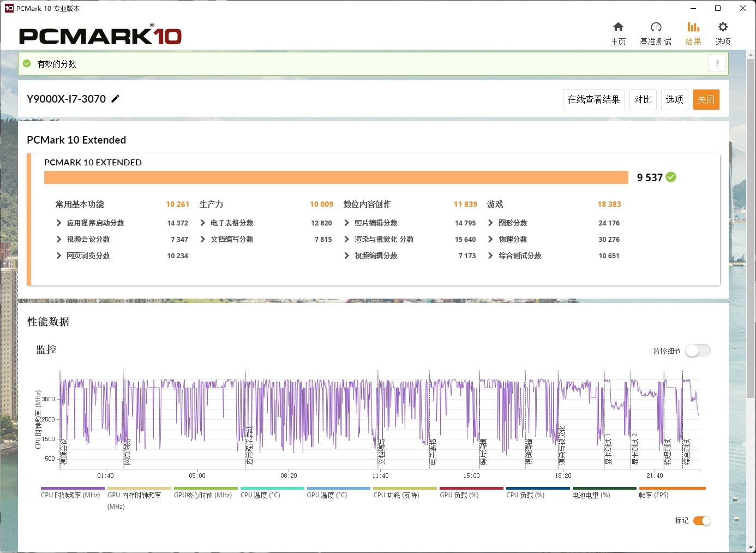Click the green valid score checkmark beside 9 537
The height and width of the screenshot is (553, 756).
[671, 177]
